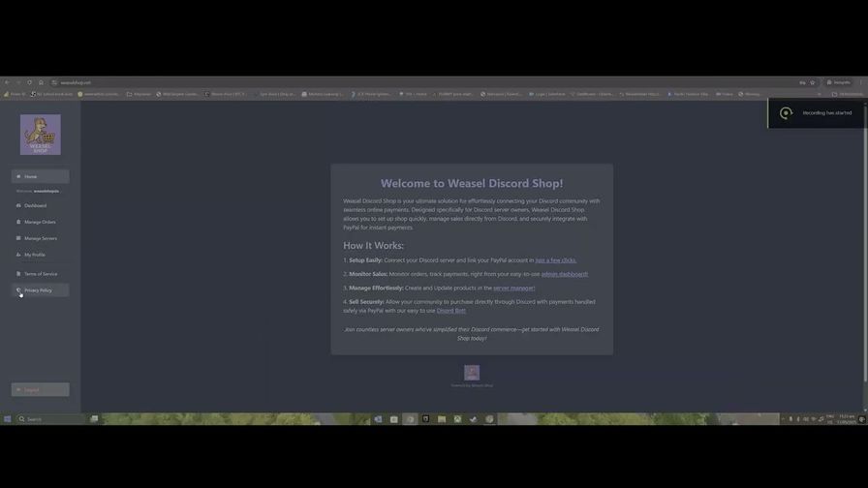Follow the "Discord Bot" link
The image size is (868, 488).
coord(451,311)
